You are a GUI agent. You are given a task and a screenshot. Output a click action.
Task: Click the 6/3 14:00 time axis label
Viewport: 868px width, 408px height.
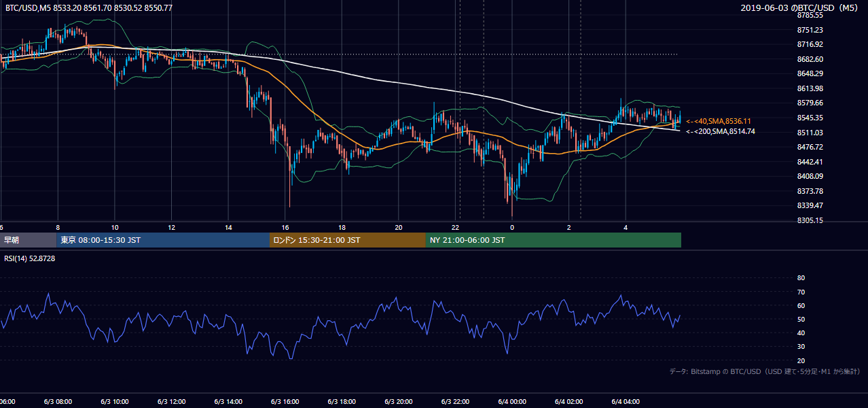(228, 402)
